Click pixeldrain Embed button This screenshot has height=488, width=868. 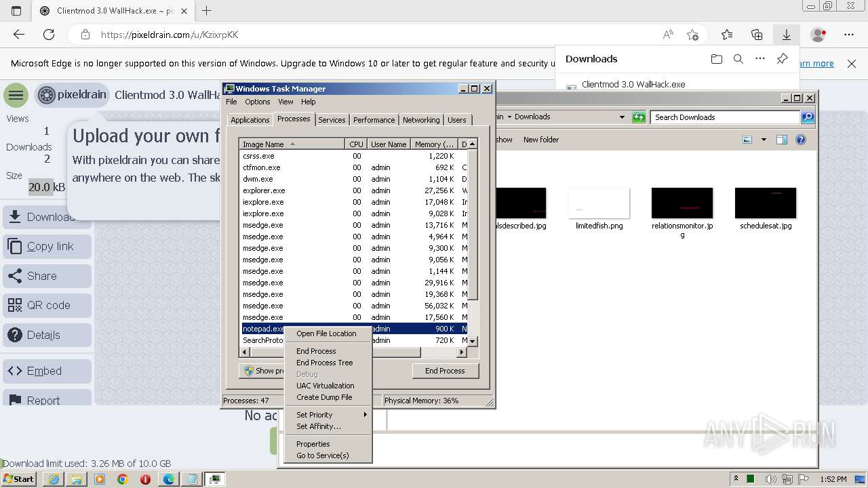pos(47,371)
